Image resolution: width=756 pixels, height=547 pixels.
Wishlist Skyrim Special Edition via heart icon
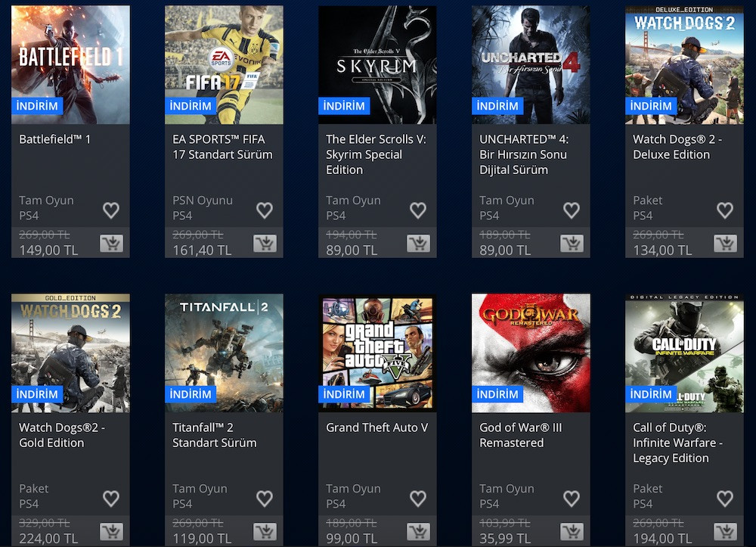pyautogui.click(x=418, y=210)
